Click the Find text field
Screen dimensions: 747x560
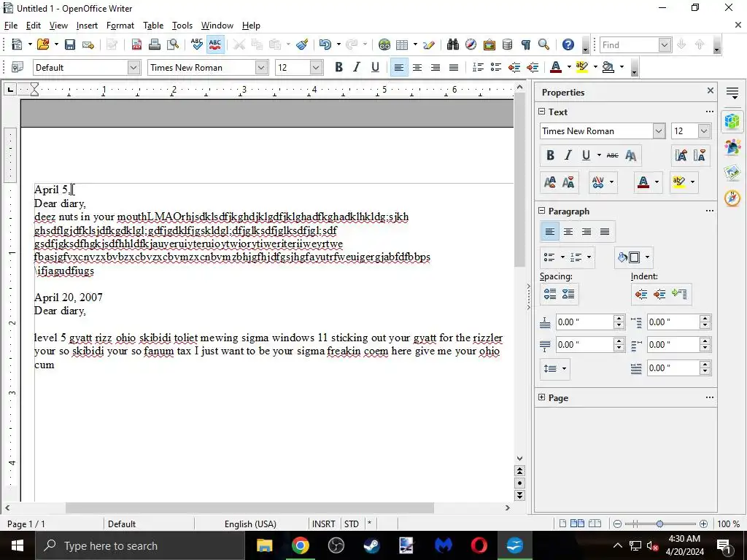coord(630,44)
